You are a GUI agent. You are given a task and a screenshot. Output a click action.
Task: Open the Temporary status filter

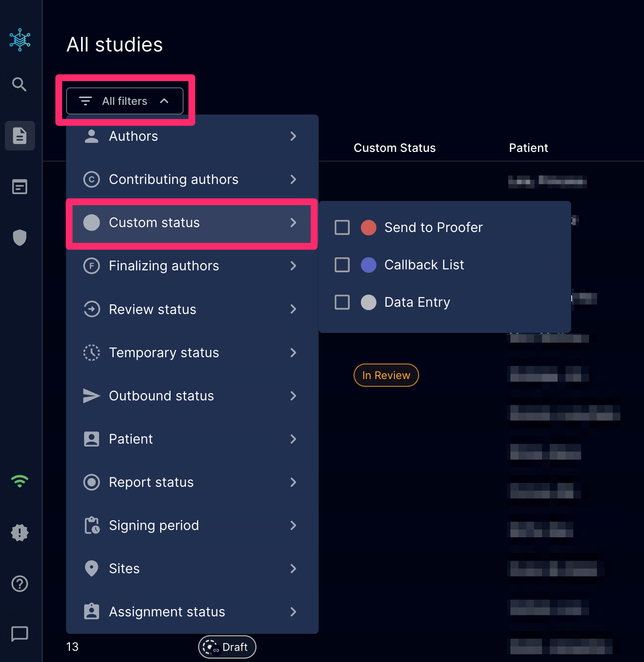point(192,352)
